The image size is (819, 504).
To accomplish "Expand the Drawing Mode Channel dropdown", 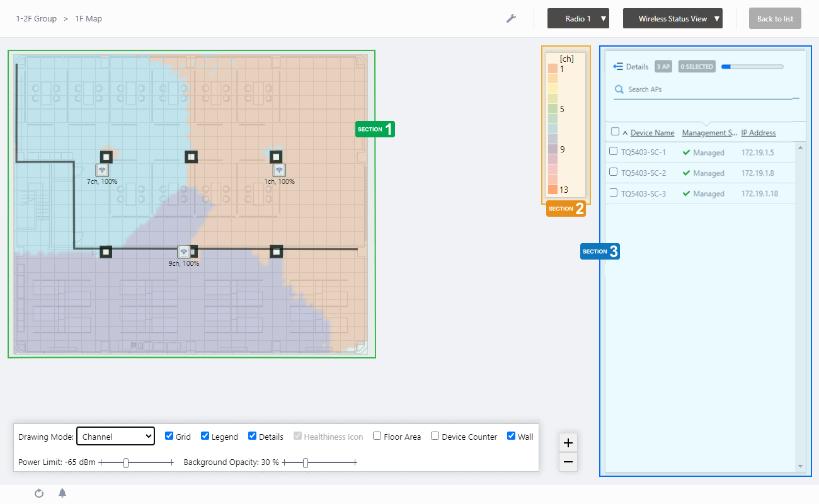I will (x=115, y=437).
